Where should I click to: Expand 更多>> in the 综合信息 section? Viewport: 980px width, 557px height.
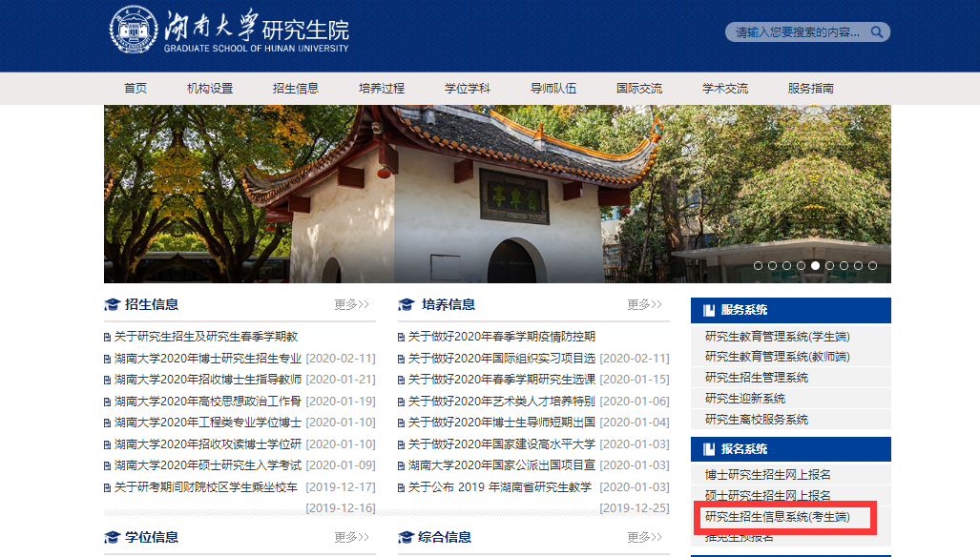click(644, 538)
